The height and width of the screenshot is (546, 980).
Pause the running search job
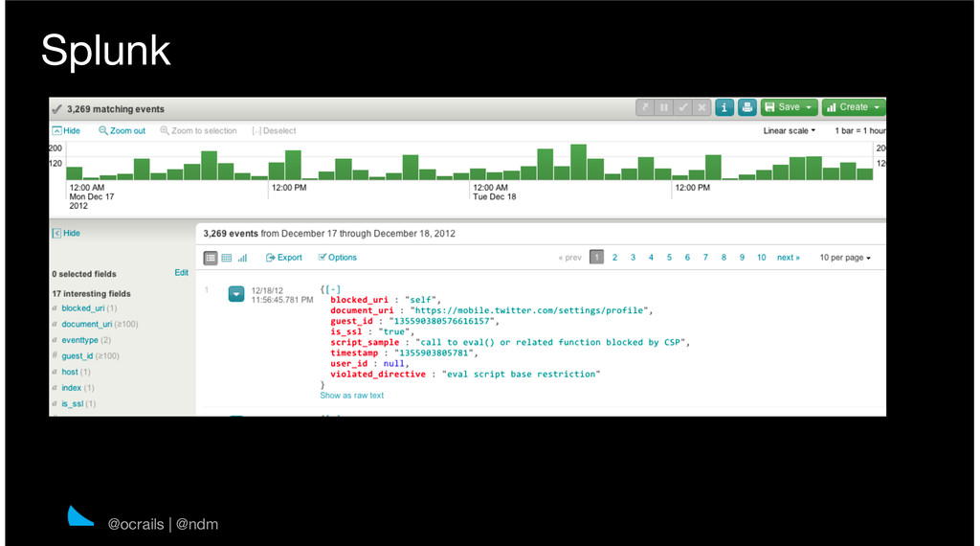tap(664, 107)
